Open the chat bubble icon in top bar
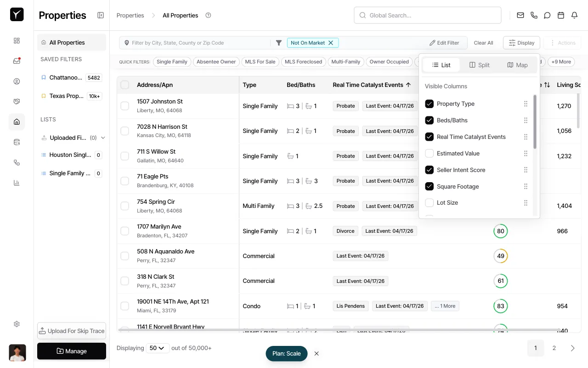Viewport: 588px width, 368px height. pyautogui.click(x=547, y=15)
